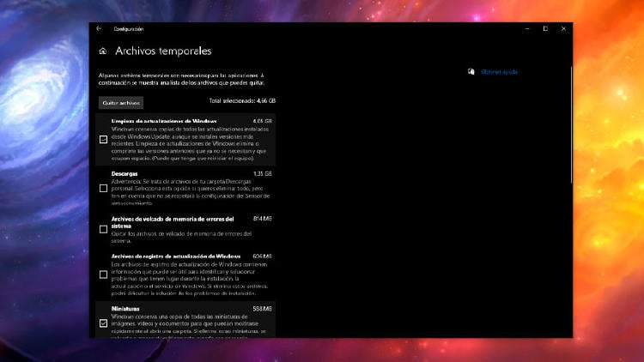Click the Total seleccionado: 4,66 GB text
The width and height of the screenshot is (644, 362).
(x=242, y=100)
